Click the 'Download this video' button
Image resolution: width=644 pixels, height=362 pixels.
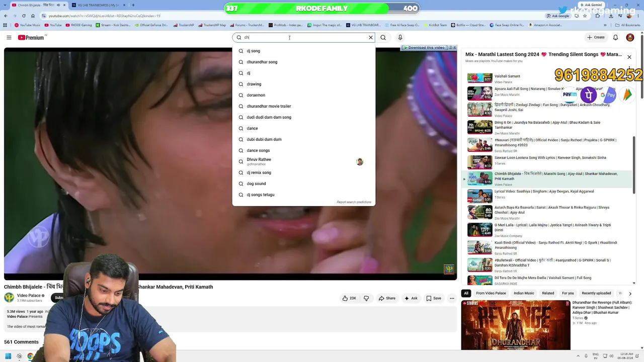[x=424, y=47]
